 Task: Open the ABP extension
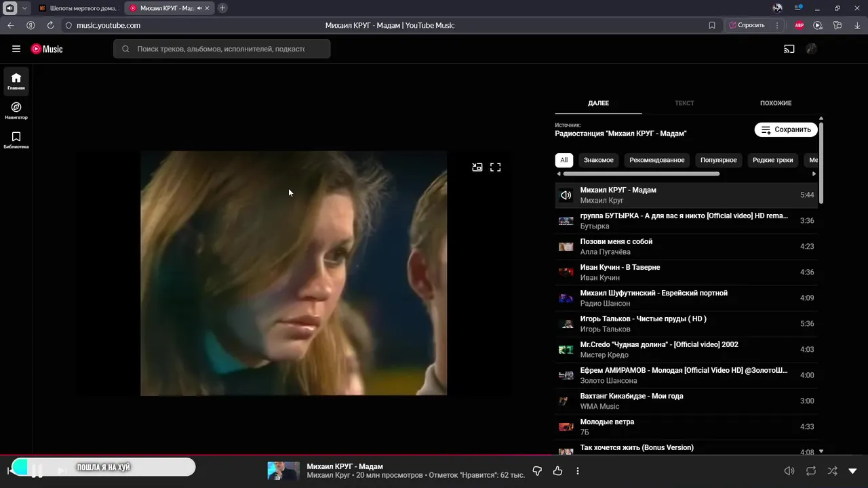pos(800,25)
